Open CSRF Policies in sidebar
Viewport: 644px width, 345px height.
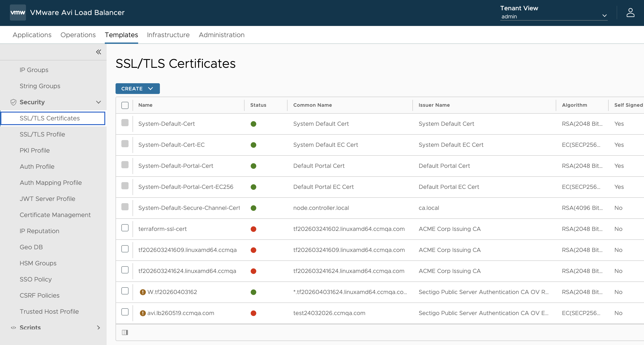pos(39,296)
